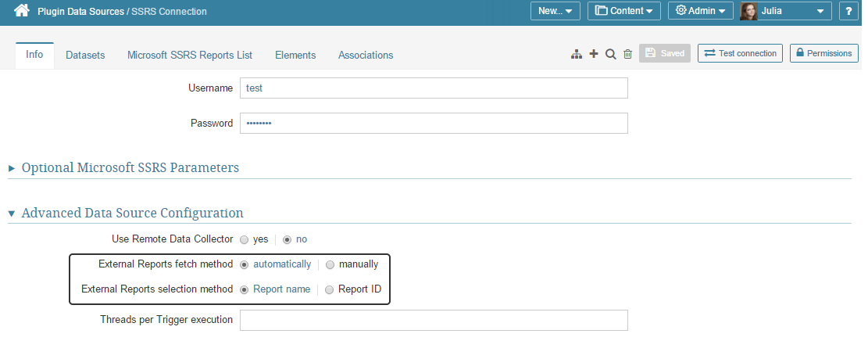Click the trash delete icon
This screenshot has width=868, height=341.
point(627,54)
